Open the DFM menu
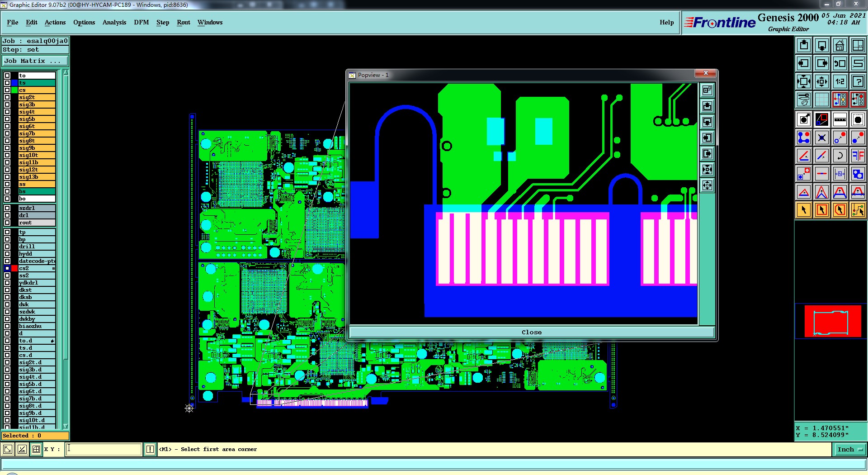 [141, 22]
